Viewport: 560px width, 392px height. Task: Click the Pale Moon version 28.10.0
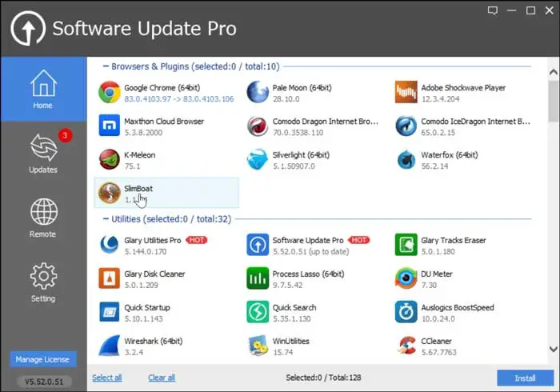pyautogui.click(x=286, y=99)
